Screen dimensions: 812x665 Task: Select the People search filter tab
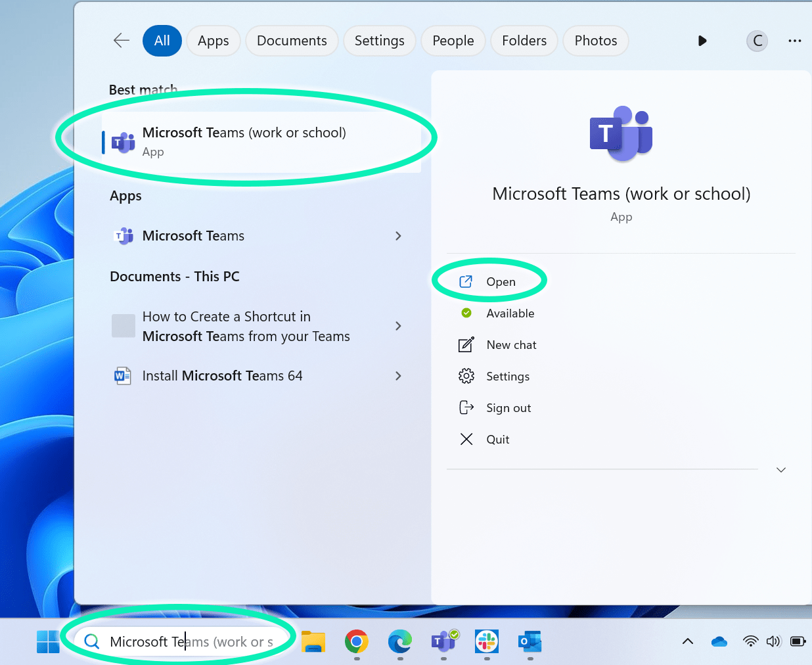coord(453,40)
